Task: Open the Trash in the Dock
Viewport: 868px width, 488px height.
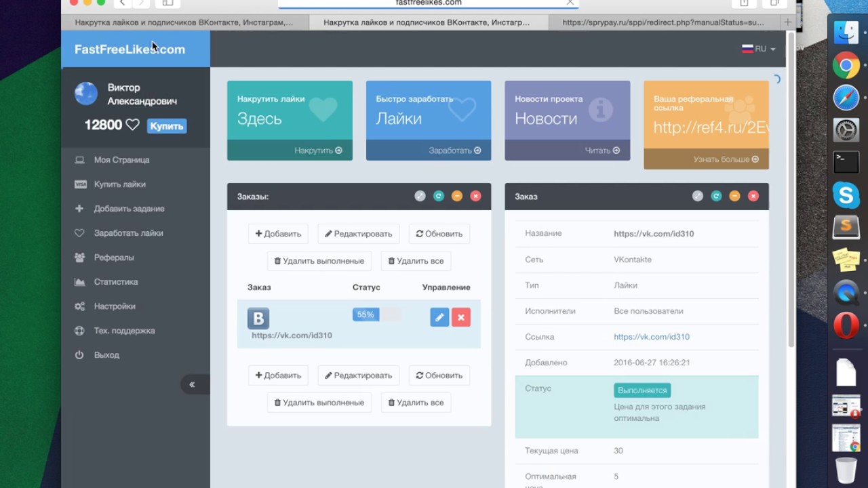Action: point(846,470)
